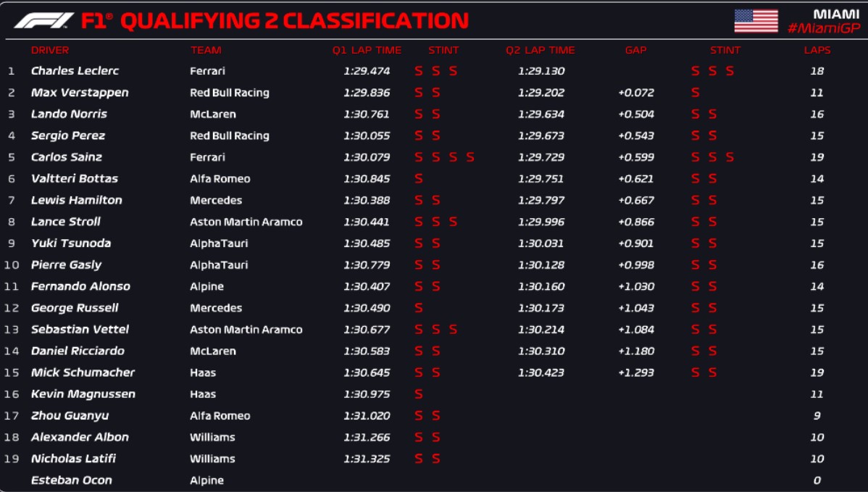The width and height of the screenshot is (868, 492).
Task: Click the LAPS column header
Action: tap(817, 51)
